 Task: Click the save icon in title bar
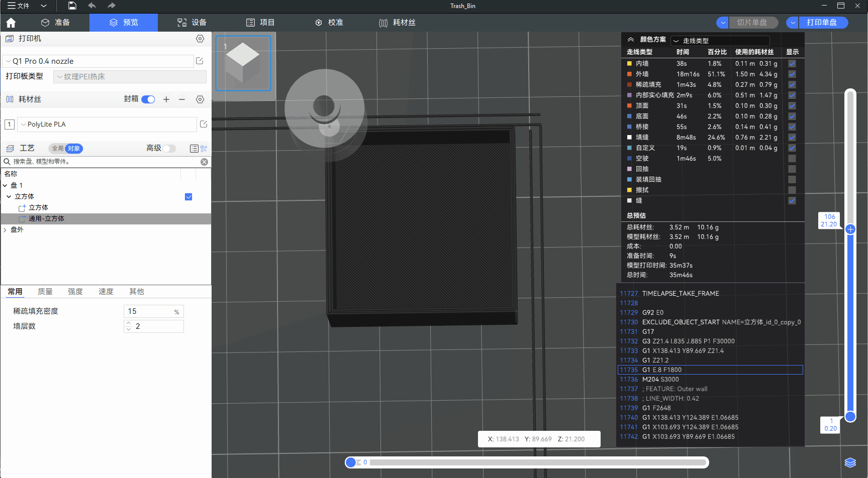(x=72, y=6)
